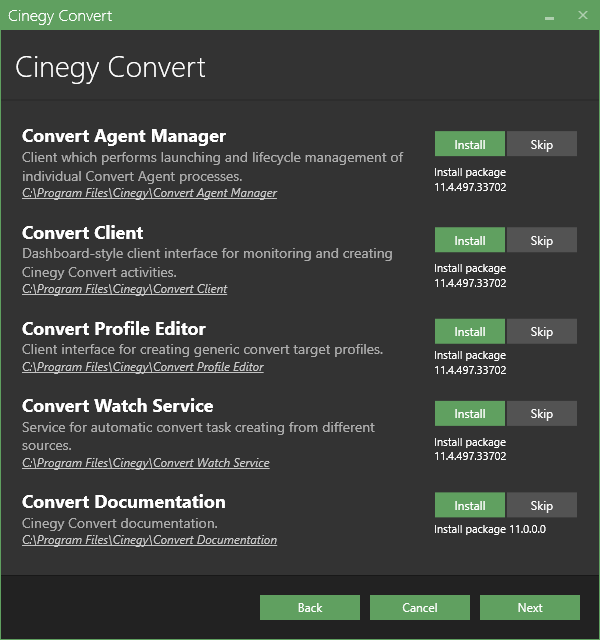The width and height of the screenshot is (600, 640).
Task: Click the 'Install package 11.0.0.0' version text
Action: coord(490,529)
